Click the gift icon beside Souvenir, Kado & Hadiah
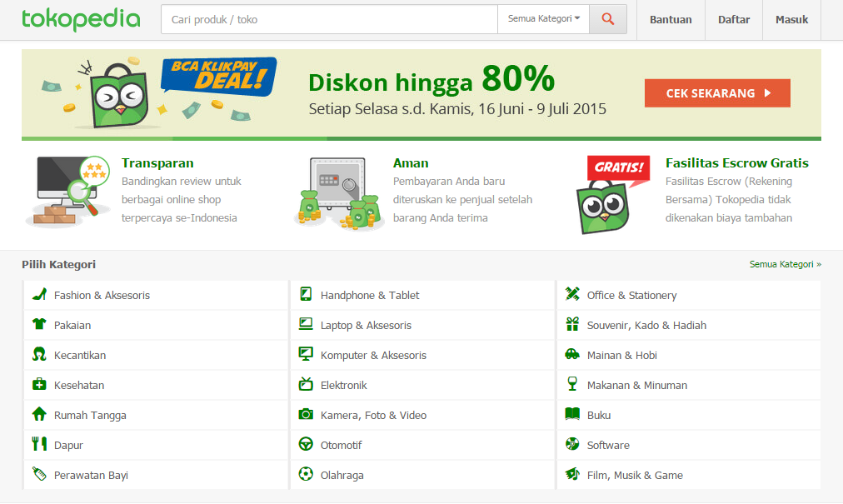 click(x=572, y=324)
